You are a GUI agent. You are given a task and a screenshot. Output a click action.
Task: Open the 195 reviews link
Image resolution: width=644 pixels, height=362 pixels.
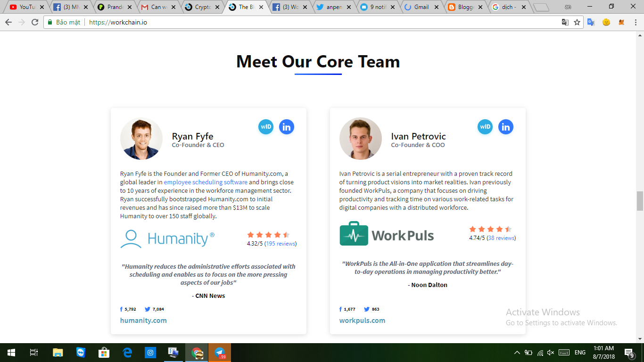281,244
